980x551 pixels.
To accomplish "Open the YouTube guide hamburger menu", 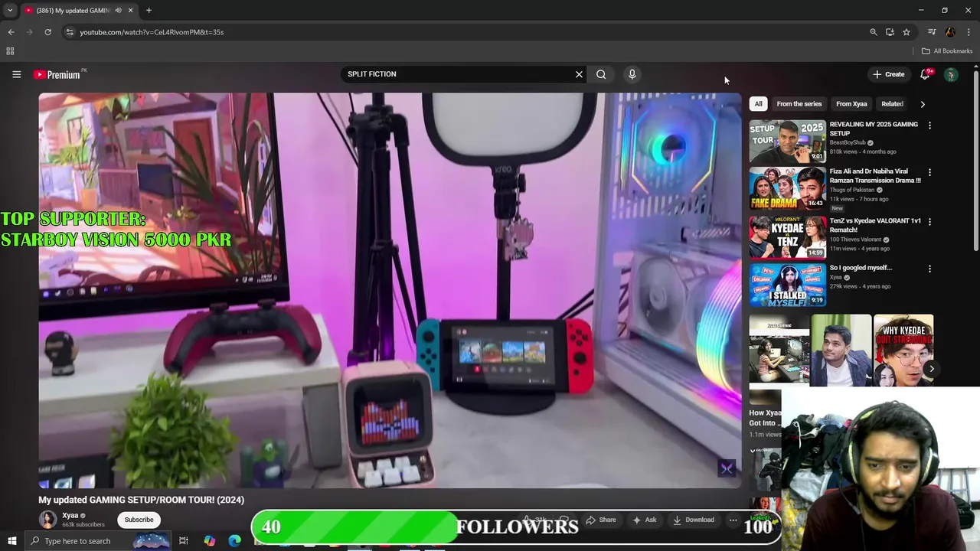I will click(16, 74).
